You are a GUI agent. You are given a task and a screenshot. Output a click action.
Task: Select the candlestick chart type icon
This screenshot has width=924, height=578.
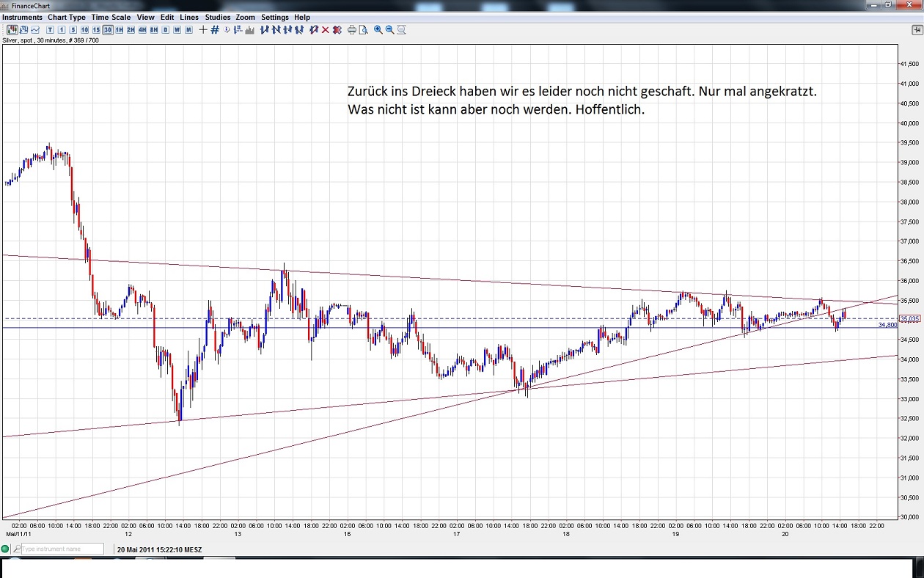click(12, 30)
